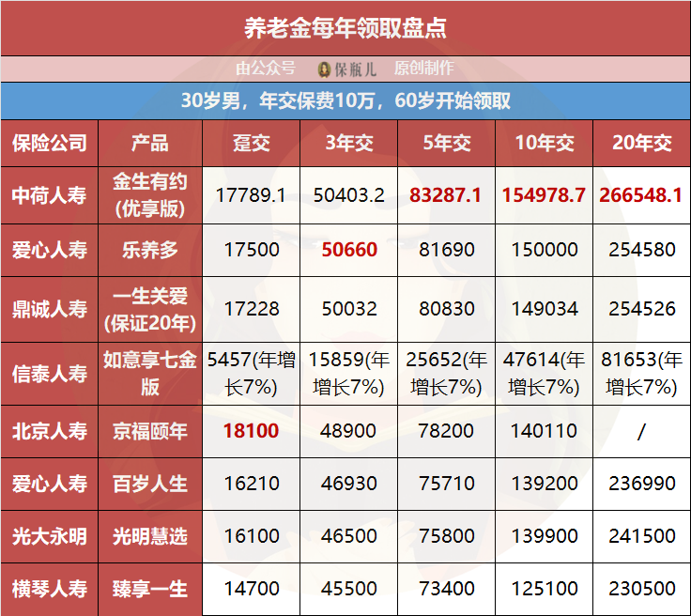Select product 金生有约(优享版)

(x=150, y=195)
